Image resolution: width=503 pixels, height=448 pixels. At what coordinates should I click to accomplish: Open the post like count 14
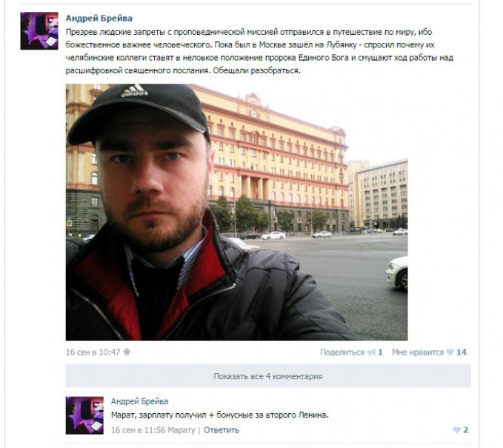[x=462, y=352]
